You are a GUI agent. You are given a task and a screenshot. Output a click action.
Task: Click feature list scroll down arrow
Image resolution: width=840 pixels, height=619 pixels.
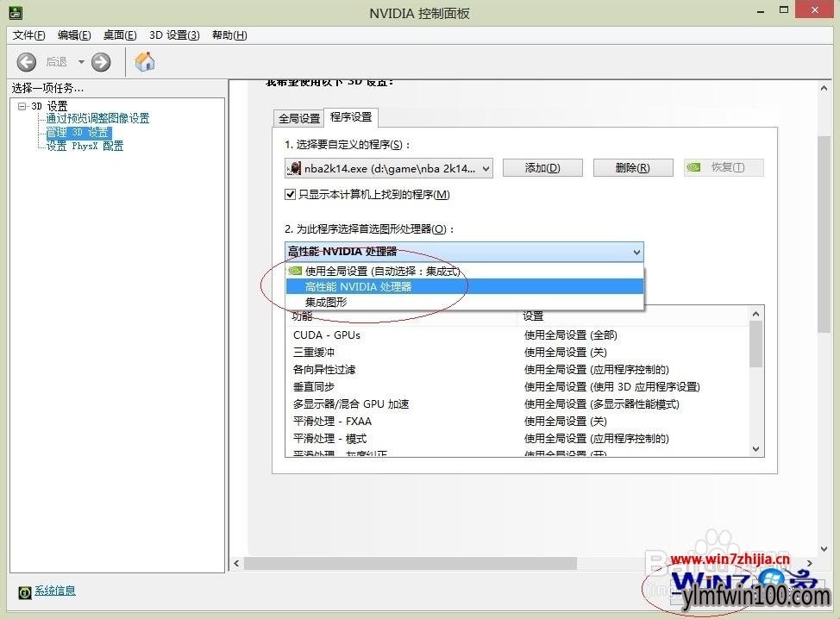click(755, 448)
